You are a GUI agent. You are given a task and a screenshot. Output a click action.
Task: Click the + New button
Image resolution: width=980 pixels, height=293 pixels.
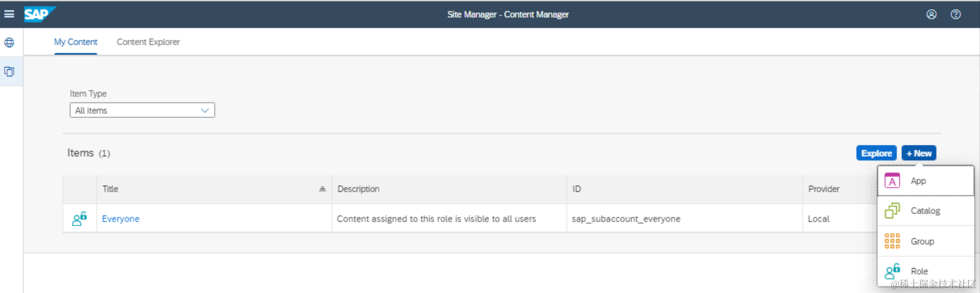pyautogui.click(x=919, y=154)
